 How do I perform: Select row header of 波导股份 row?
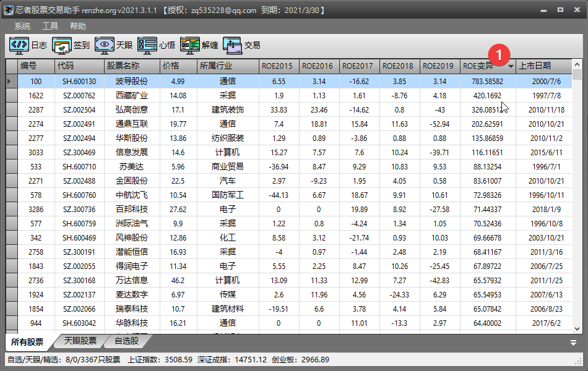tap(12, 81)
